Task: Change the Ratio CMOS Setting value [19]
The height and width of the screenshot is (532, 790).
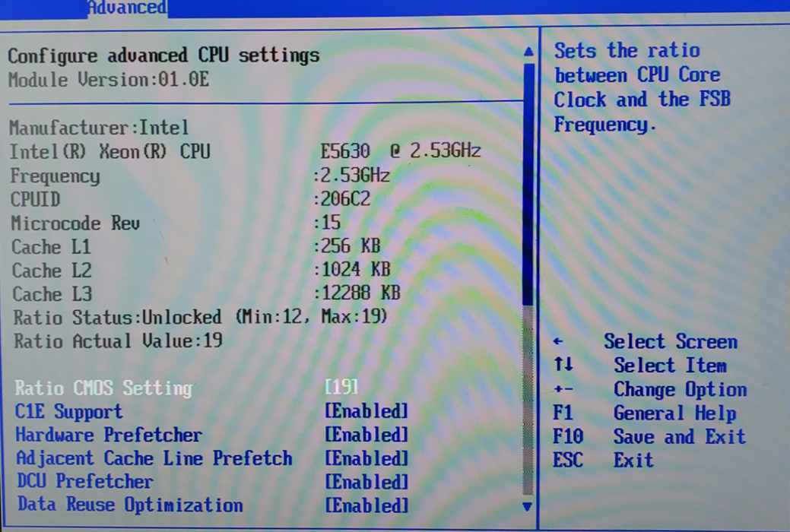Action: (x=341, y=387)
